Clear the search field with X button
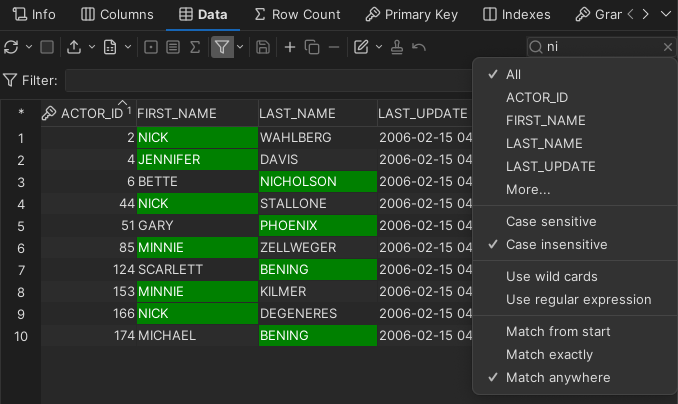678x404 pixels. click(668, 47)
